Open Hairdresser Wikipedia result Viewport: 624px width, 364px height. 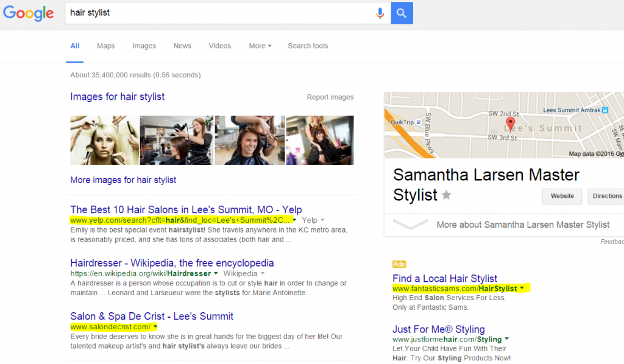(x=172, y=263)
